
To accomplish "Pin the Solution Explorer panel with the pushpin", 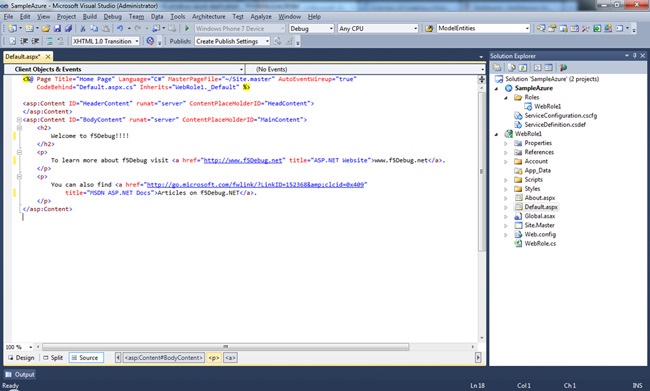I will click(635, 56).
